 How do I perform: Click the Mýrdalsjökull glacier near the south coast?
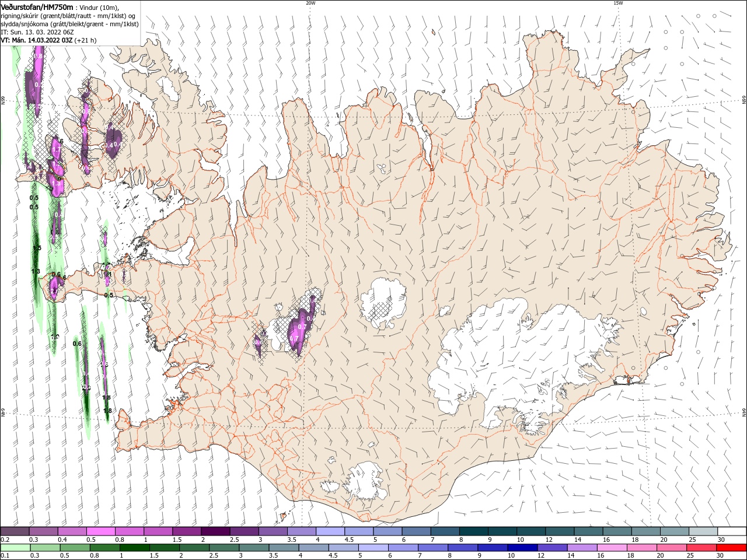click(366, 481)
